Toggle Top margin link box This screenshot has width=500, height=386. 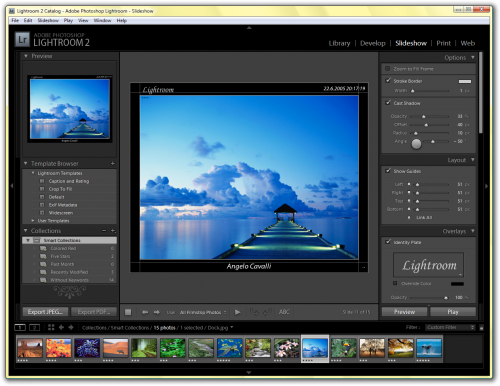[409, 201]
